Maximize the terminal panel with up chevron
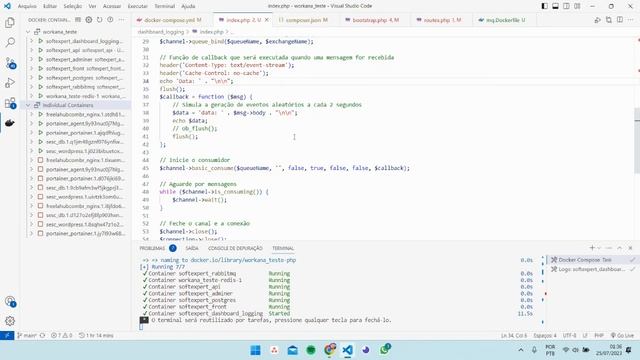Viewport: 640px width, 360px height. coord(620,248)
